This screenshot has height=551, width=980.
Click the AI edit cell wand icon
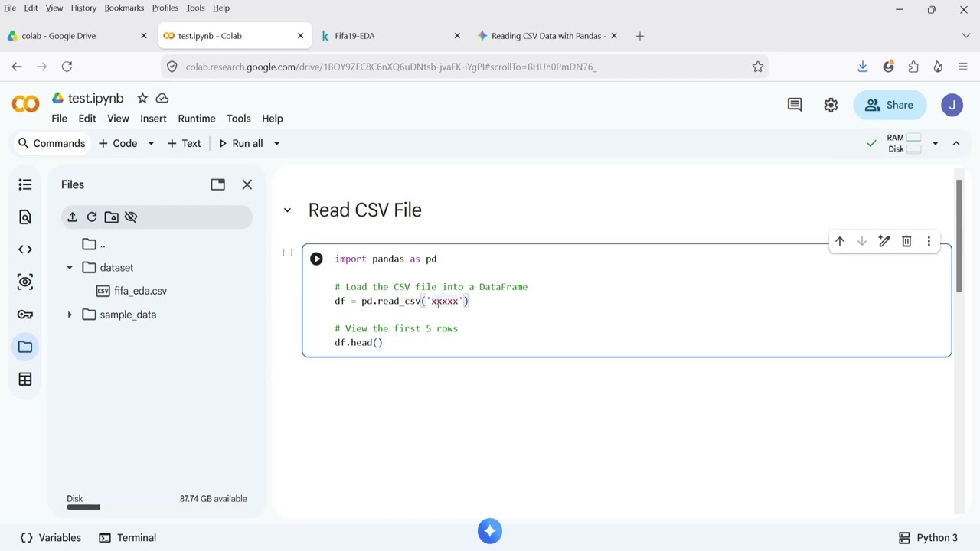[884, 242]
